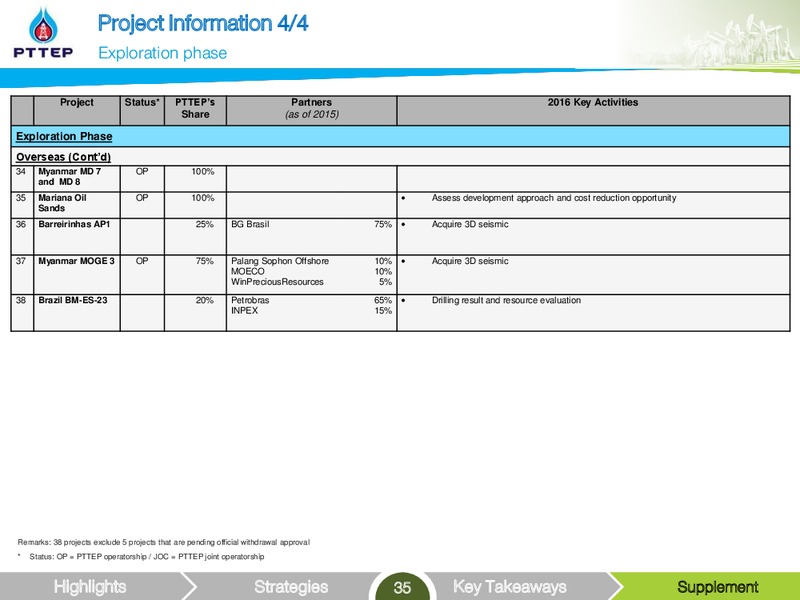
Task: Click WinPreciousResources' 5% share
Action: 385,282
